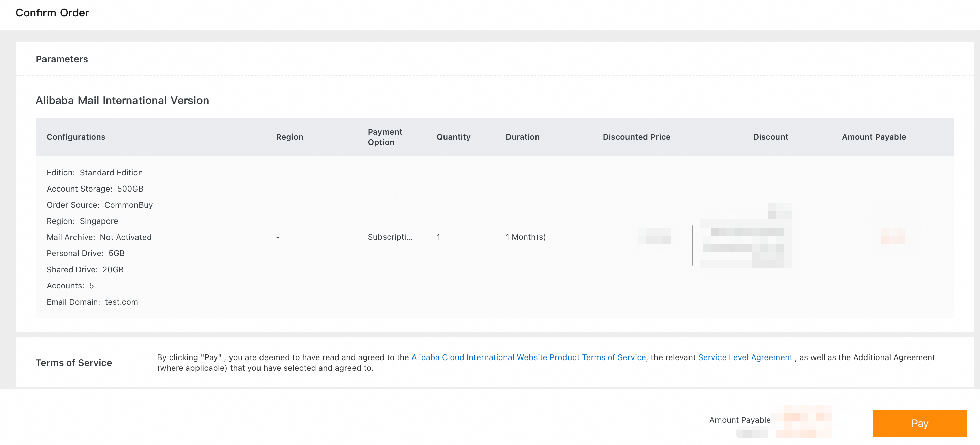This screenshot has width=980, height=445.
Task: Click the Account Storage 500GB entry
Action: 95,189
